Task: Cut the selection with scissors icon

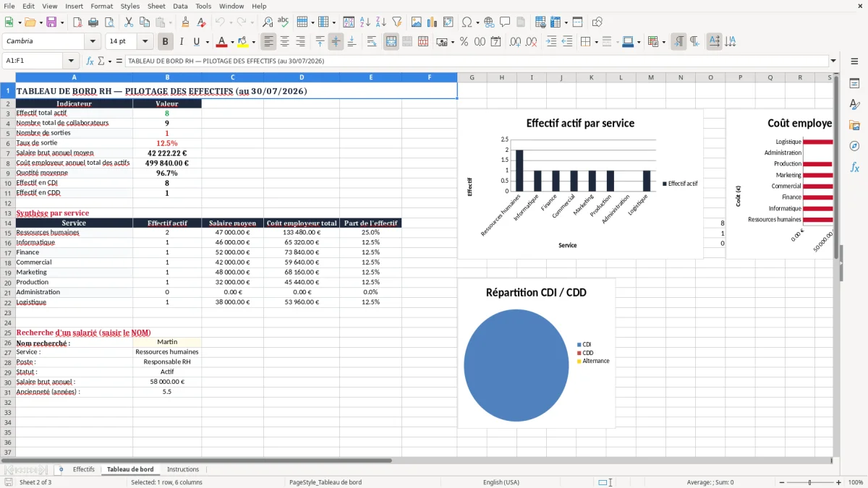Action: point(128,22)
